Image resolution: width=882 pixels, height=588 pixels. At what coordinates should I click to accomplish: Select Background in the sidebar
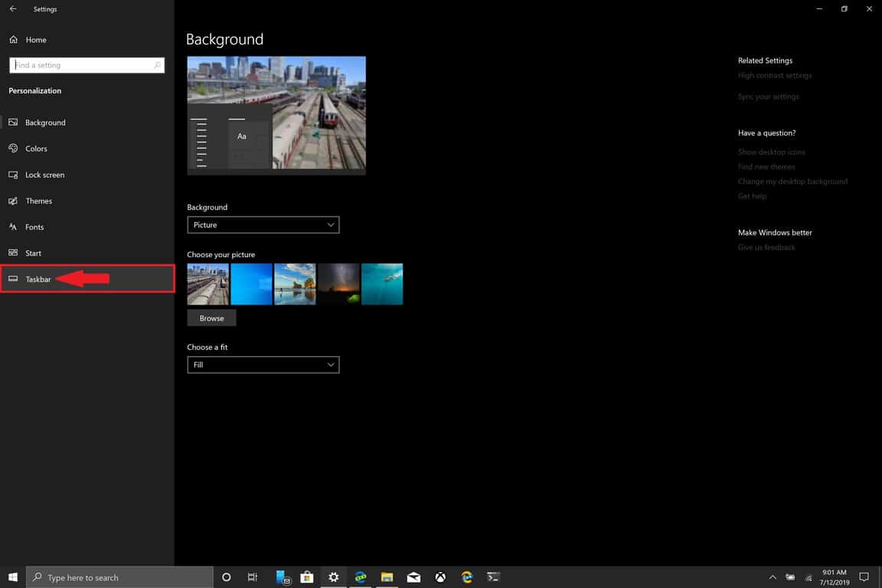tap(87, 122)
